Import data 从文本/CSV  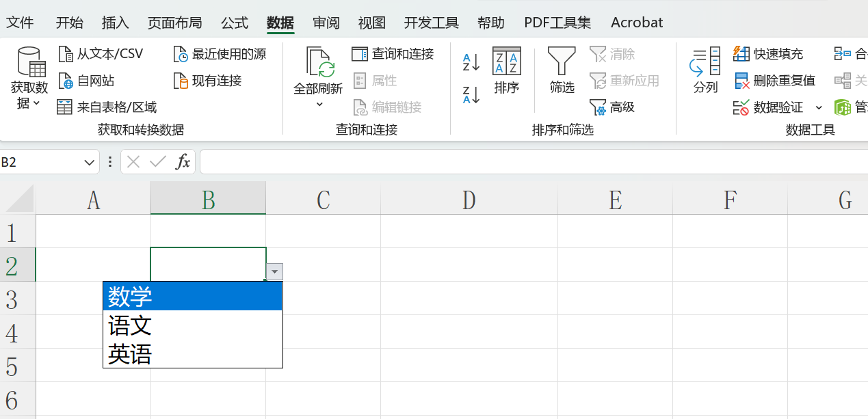tap(101, 54)
